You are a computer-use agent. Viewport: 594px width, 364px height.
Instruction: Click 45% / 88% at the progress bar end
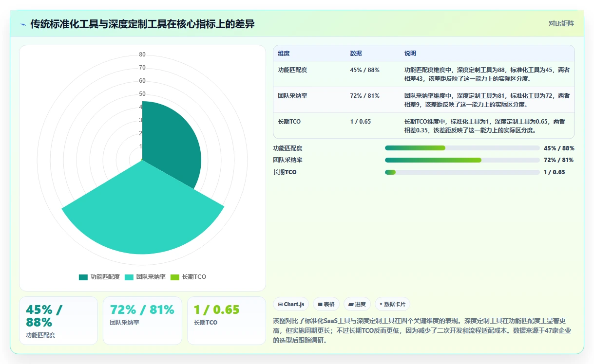[559, 148]
